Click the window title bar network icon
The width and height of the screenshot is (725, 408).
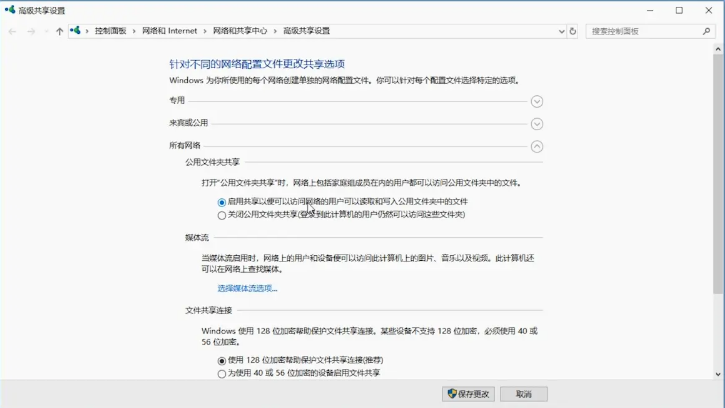(x=9, y=10)
